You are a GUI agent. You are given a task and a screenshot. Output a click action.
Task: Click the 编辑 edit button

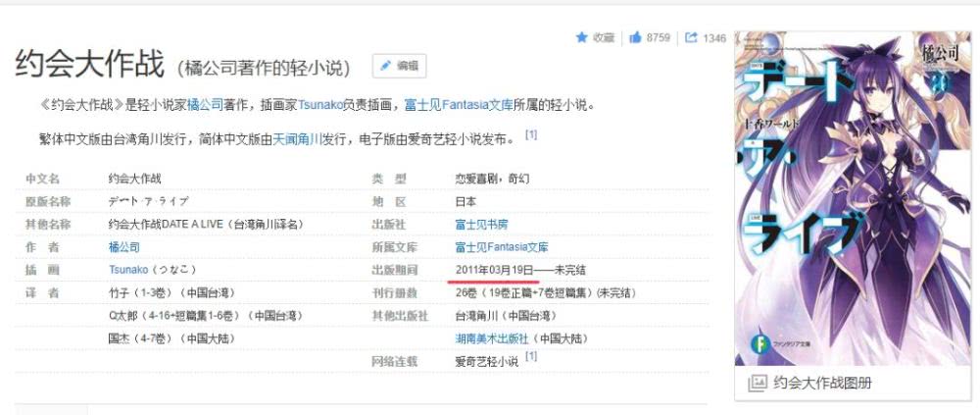click(400, 66)
